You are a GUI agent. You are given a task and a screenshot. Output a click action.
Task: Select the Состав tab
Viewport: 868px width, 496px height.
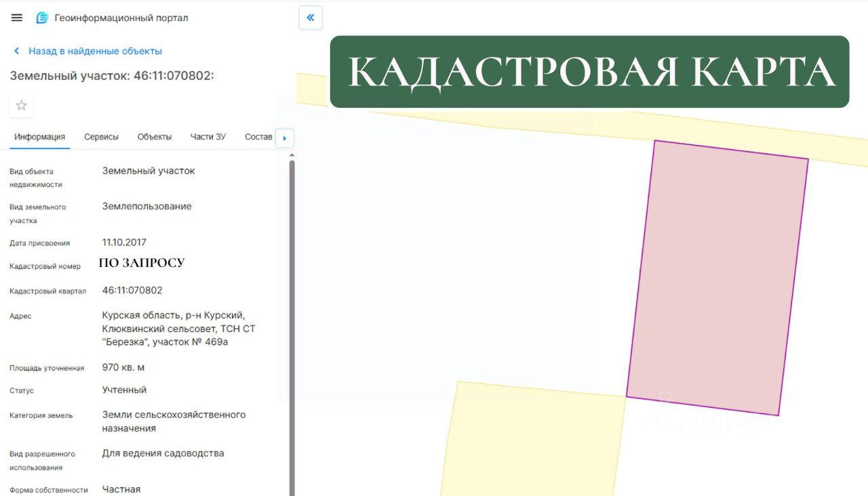(x=258, y=137)
